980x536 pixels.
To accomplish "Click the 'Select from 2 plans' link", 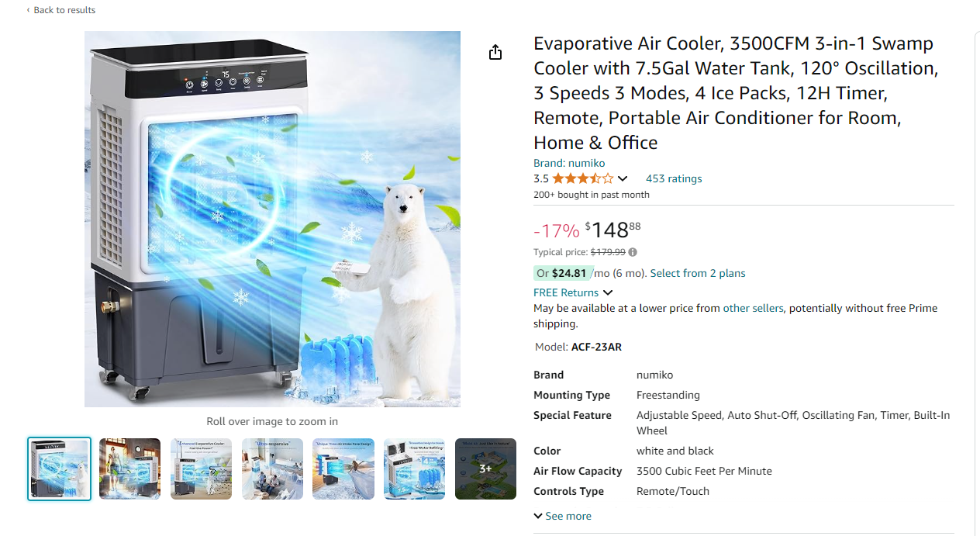I will (x=698, y=273).
